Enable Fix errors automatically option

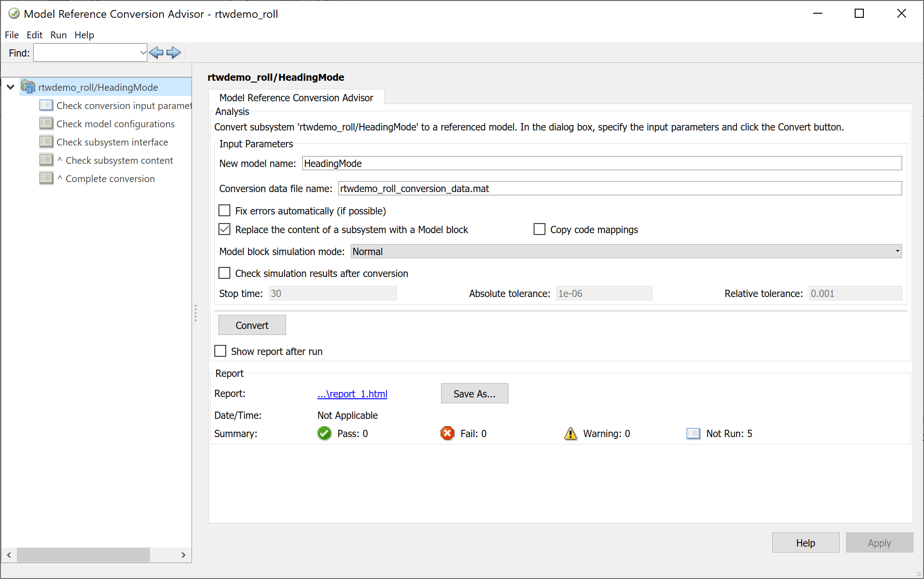click(x=224, y=210)
